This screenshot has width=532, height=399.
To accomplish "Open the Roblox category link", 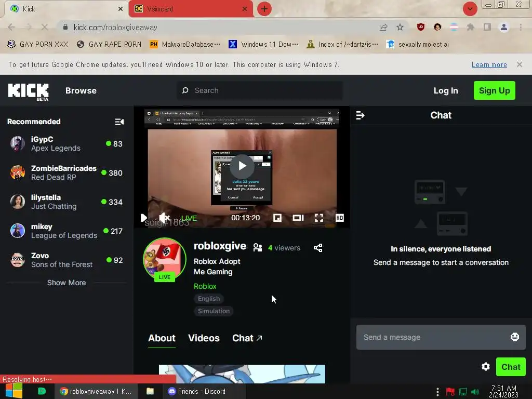I will coord(205,286).
